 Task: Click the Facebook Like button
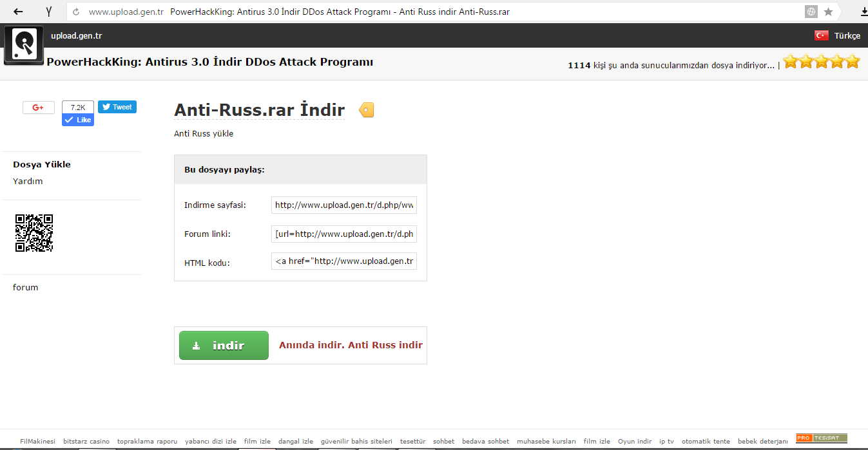pyautogui.click(x=78, y=120)
